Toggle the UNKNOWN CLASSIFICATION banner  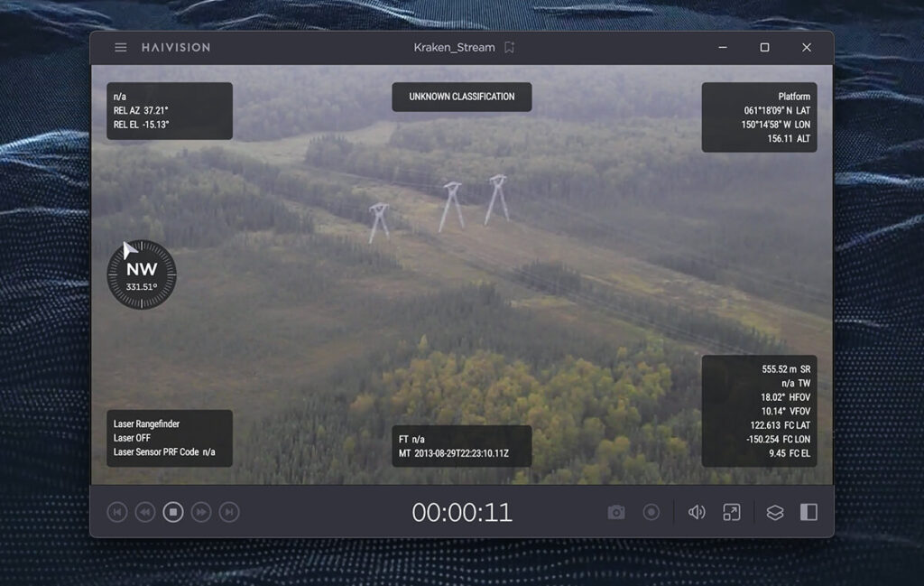pos(461,97)
